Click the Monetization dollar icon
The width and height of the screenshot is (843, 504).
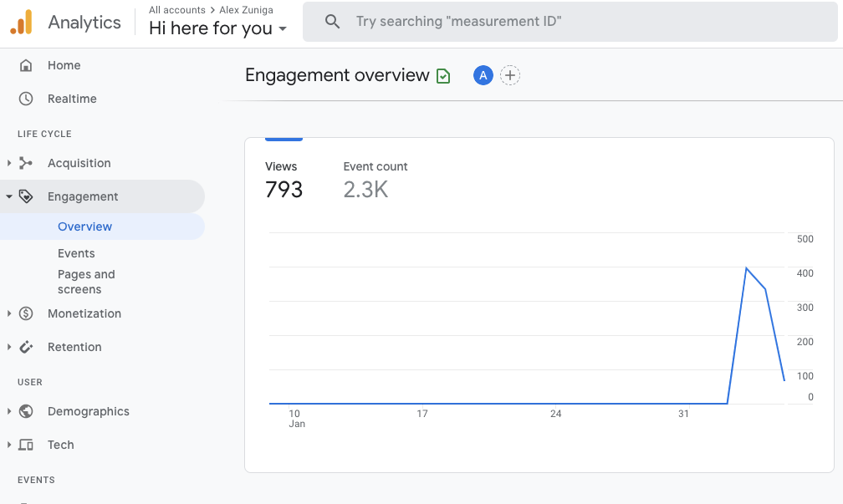point(28,313)
